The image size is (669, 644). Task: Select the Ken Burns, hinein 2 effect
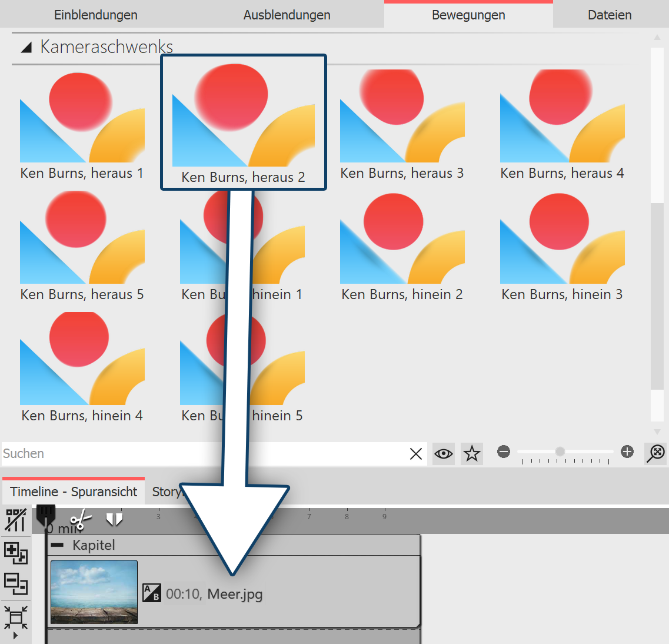(x=402, y=246)
